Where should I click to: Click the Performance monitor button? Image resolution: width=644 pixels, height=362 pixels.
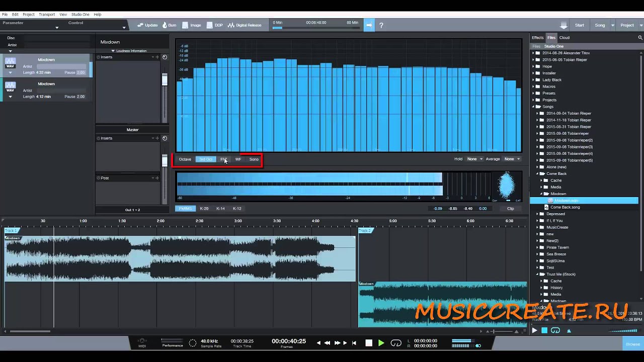(x=172, y=343)
